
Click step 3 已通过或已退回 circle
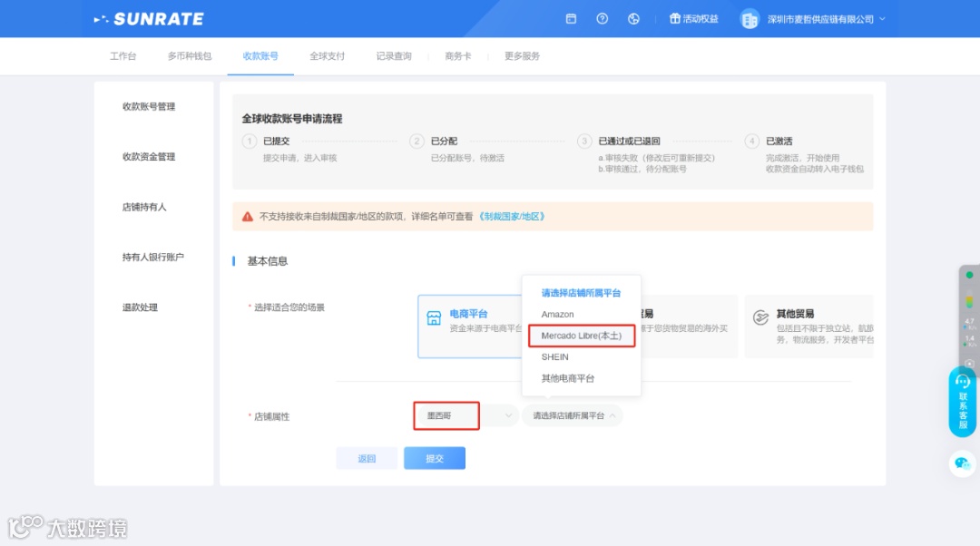(584, 141)
